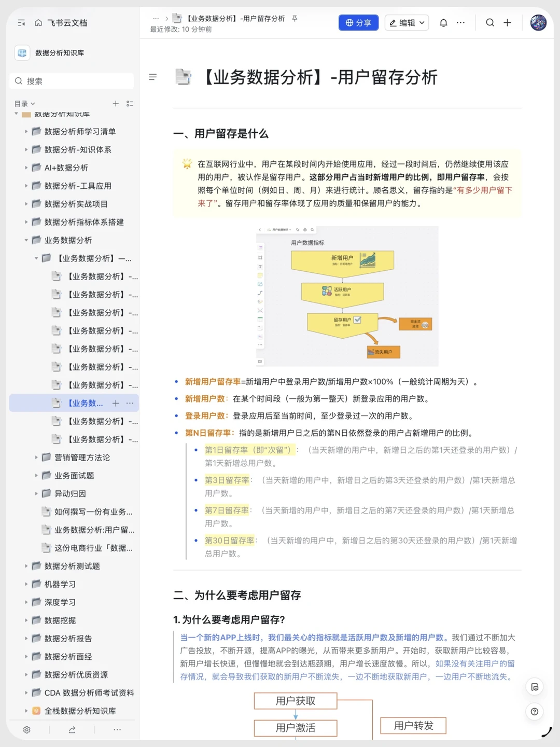Open 业务面试题 tree item
Viewport: 560px width, 747px height.
pyautogui.click(x=74, y=476)
